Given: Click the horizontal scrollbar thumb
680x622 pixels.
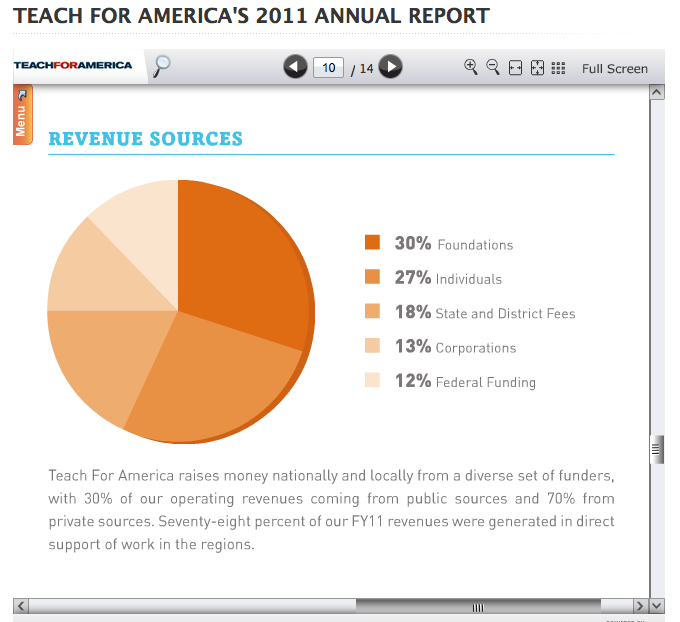Looking at the screenshot, I should tap(477, 606).
